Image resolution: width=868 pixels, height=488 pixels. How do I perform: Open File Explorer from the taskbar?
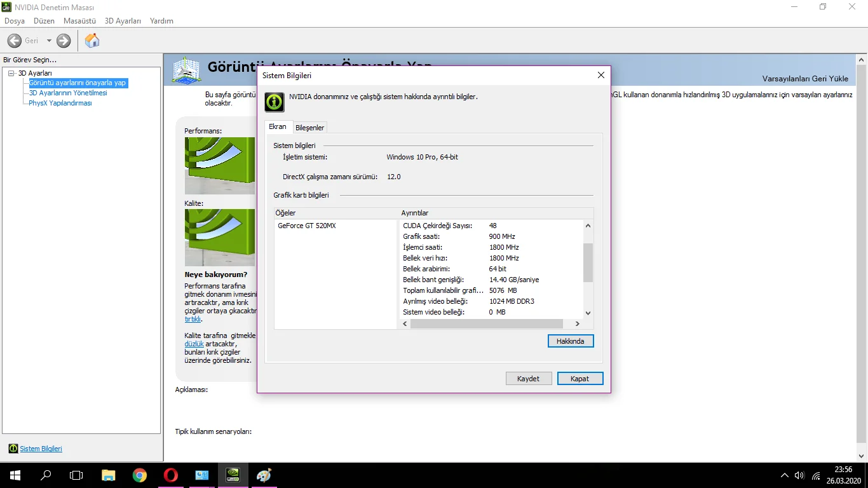pos(109,475)
